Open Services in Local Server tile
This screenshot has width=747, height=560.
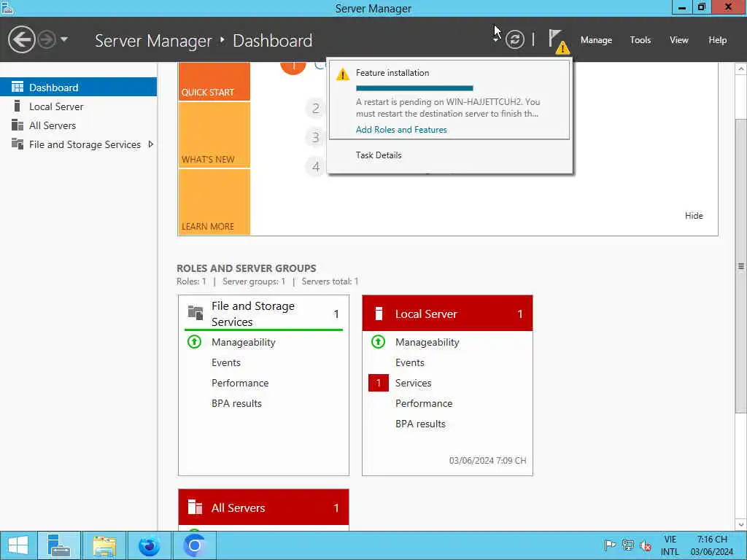point(413,383)
